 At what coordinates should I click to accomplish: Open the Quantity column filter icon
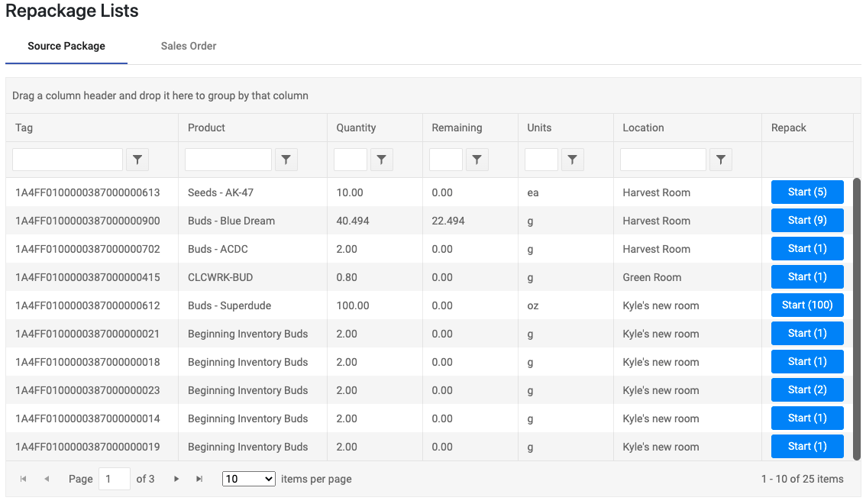click(x=382, y=160)
